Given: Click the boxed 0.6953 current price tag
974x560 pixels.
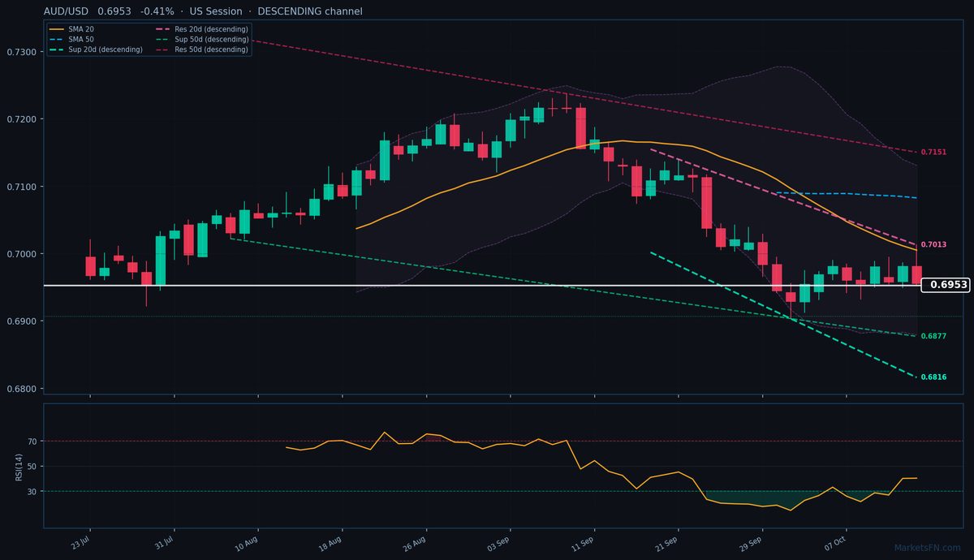Looking at the screenshot, I should 946,286.
